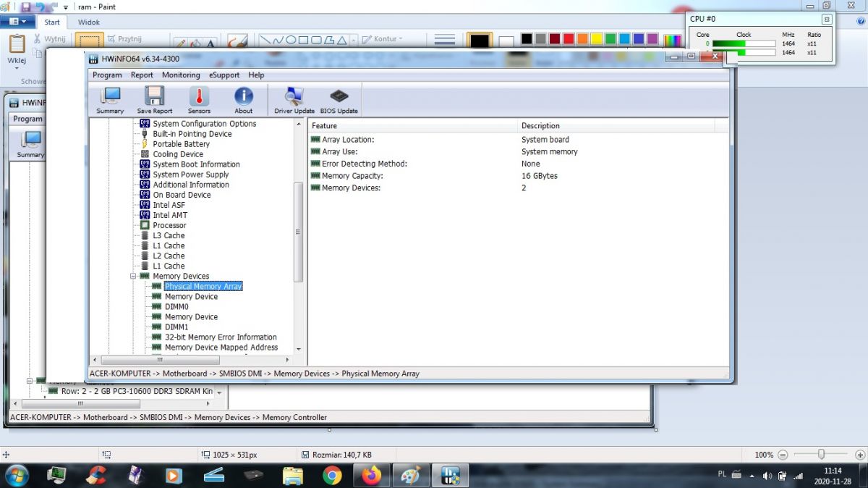
Task: Click the Description column header
Action: click(616, 126)
